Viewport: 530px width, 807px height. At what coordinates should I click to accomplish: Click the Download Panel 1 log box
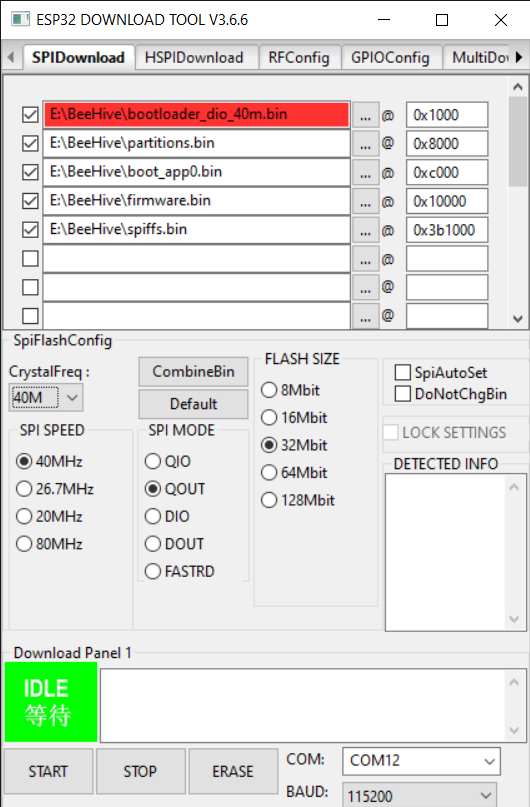(312, 705)
